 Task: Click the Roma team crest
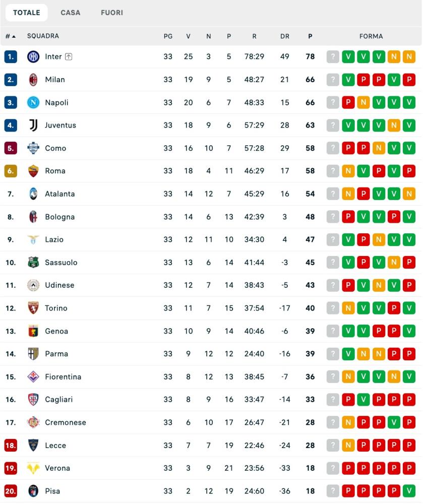point(33,171)
